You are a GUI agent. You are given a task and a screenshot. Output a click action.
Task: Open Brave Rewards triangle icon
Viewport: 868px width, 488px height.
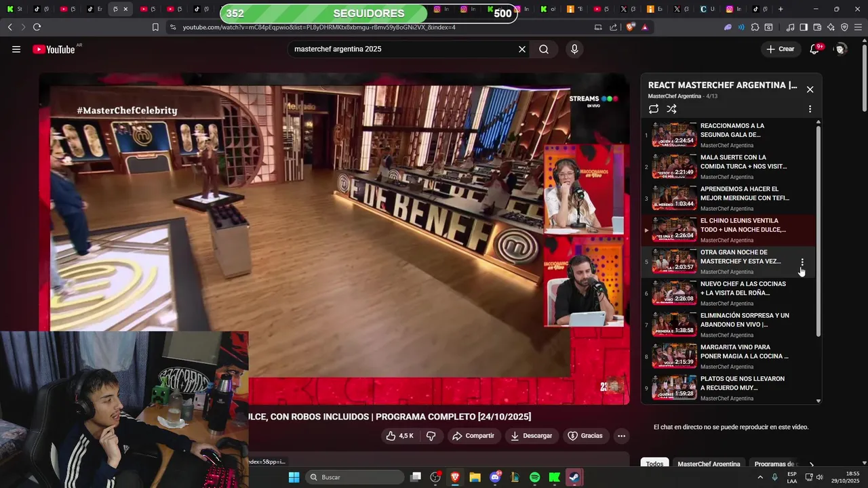click(x=644, y=27)
